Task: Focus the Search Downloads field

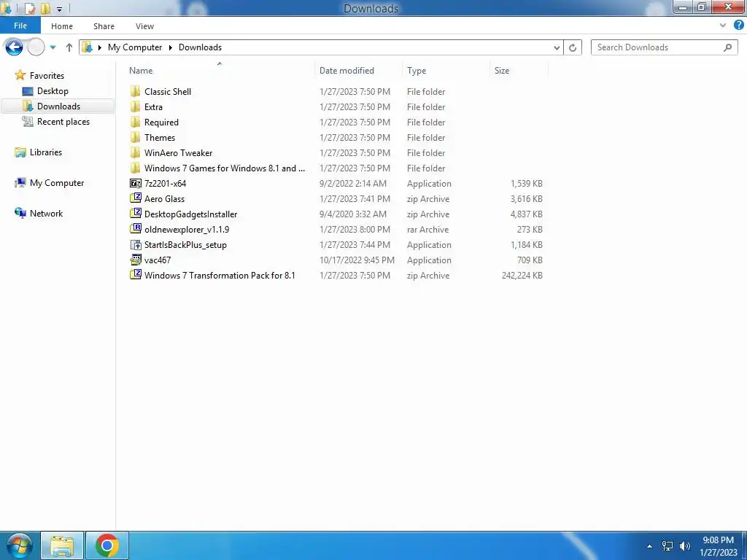Action: (664, 47)
